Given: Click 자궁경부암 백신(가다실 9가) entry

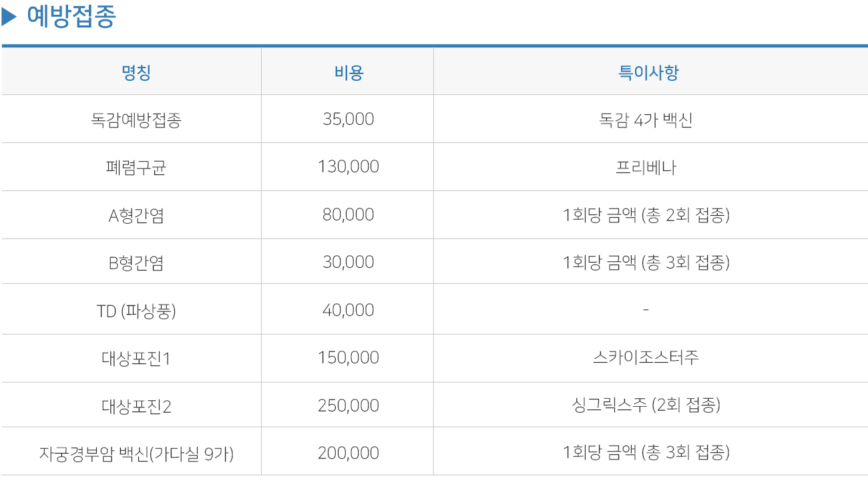Looking at the screenshot, I should pos(136,454).
